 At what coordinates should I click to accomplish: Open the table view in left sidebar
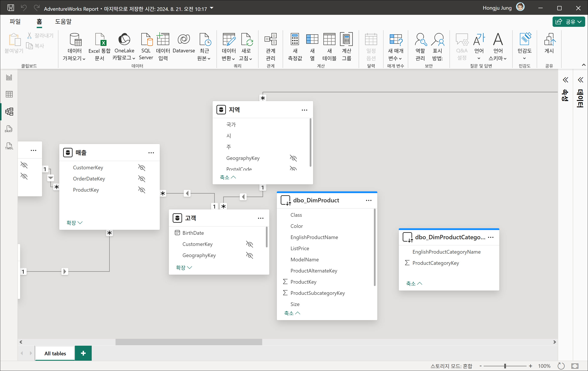point(9,94)
